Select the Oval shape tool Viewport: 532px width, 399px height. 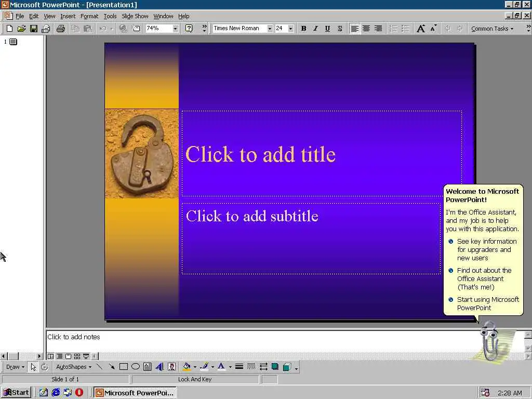(136, 366)
